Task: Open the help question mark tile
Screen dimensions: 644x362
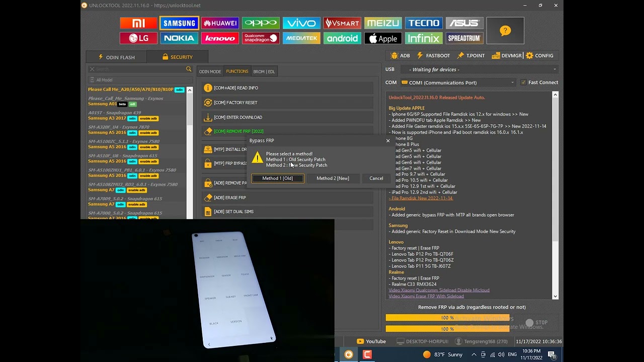Action: tap(505, 31)
